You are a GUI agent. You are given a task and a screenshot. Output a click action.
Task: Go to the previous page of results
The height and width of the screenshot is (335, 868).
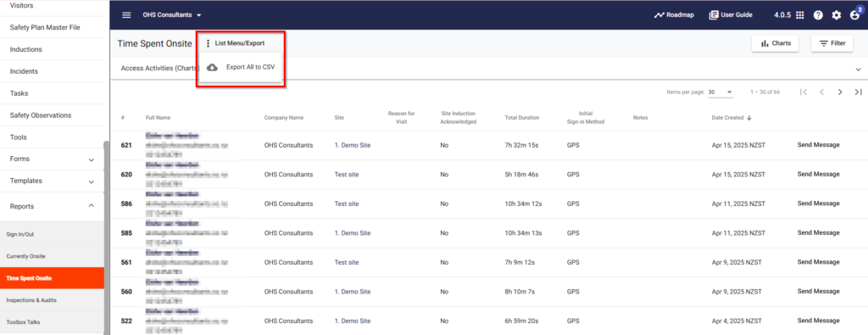(x=821, y=92)
